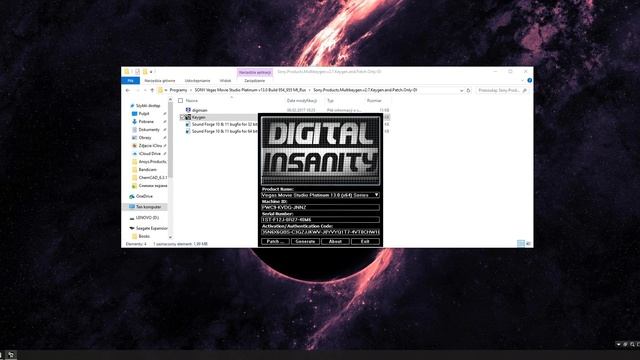Switch to large icons view in status bar
Image resolution: width=640 pixels, height=360 pixels.
[x=529, y=244]
